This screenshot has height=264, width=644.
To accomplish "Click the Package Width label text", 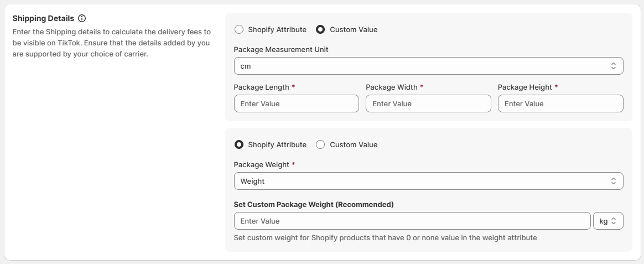I will pos(391,87).
